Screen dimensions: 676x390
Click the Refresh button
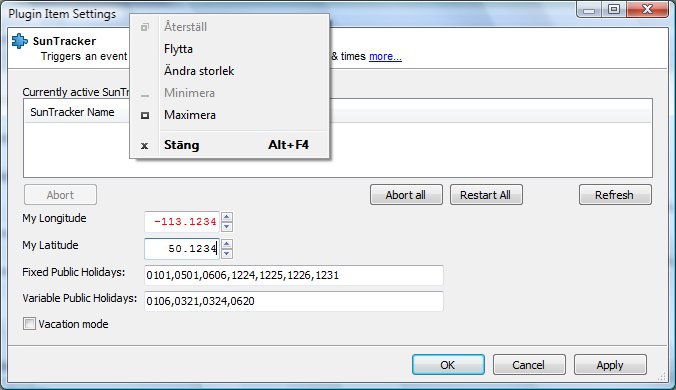pyautogui.click(x=615, y=195)
